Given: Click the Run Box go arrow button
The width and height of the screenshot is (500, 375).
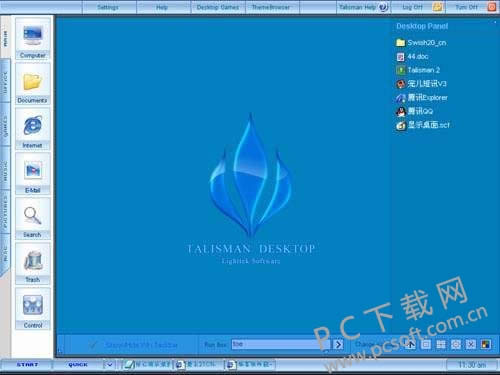Looking at the screenshot, I should click(338, 344).
